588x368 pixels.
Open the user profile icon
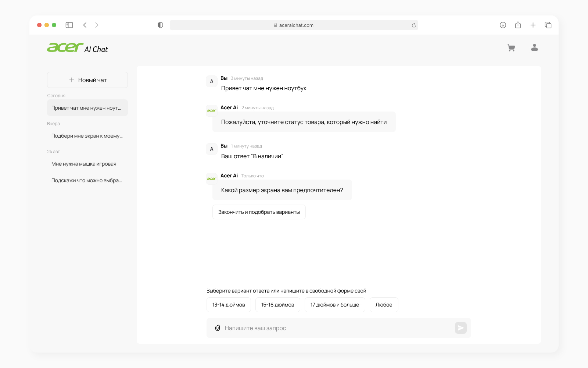(x=534, y=48)
